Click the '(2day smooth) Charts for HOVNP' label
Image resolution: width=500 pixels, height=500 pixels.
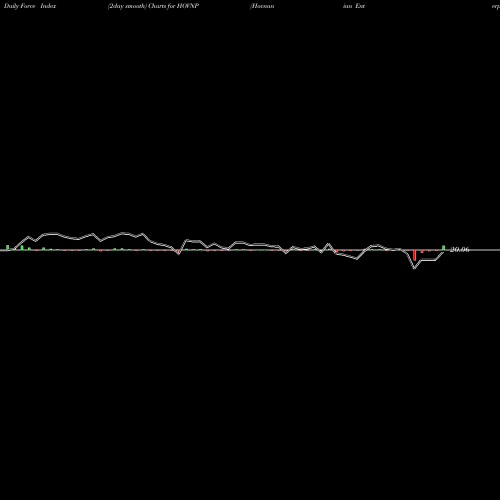tap(153, 6)
